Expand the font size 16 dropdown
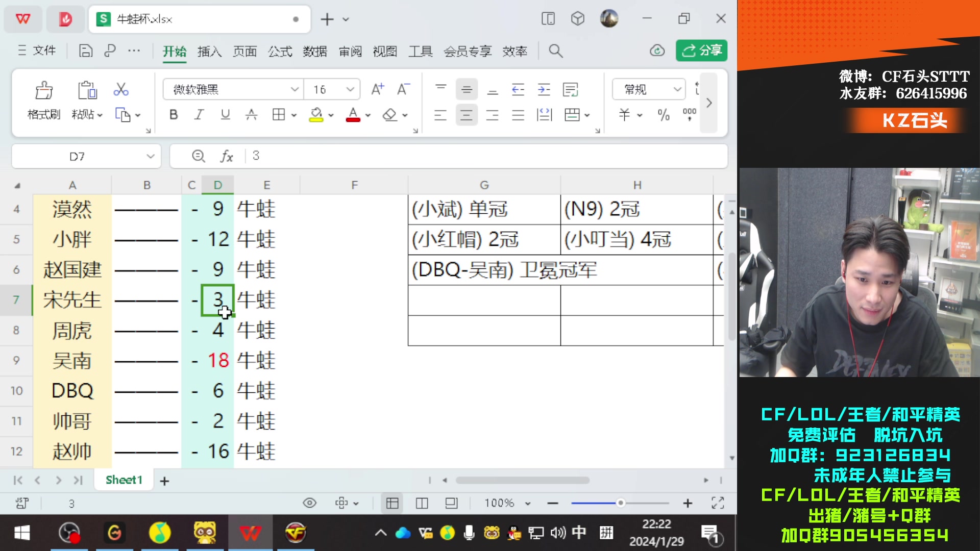Image resolution: width=980 pixels, height=551 pixels. click(350, 90)
